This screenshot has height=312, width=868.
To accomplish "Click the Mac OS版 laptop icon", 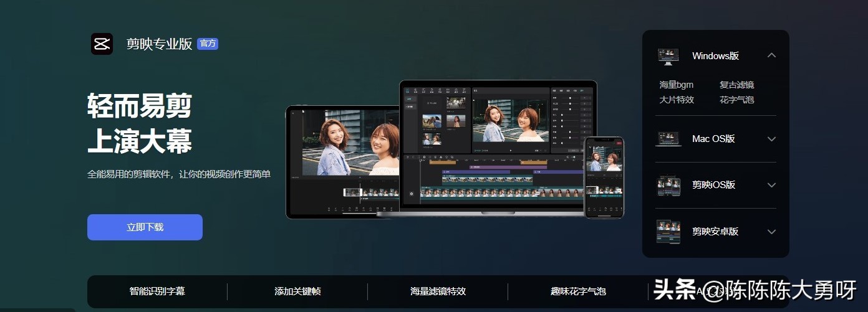I will pos(668,139).
